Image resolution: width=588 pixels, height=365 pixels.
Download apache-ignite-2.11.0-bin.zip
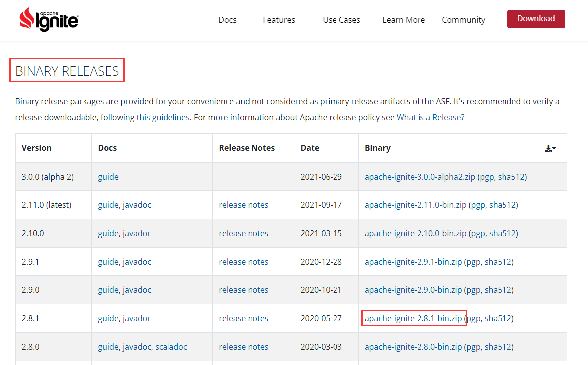pos(416,205)
